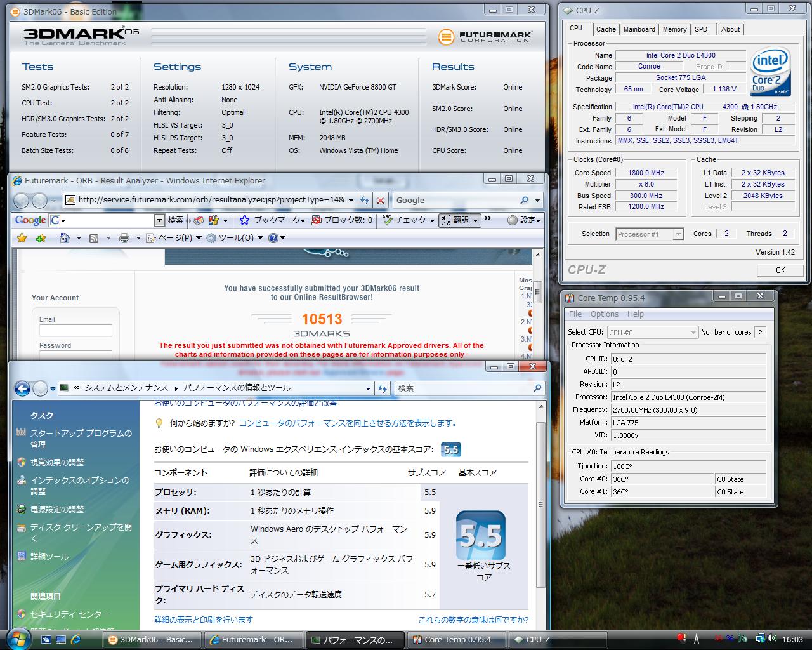812x650 pixels.
Task: Click IE Home icon
Action: tap(64, 238)
